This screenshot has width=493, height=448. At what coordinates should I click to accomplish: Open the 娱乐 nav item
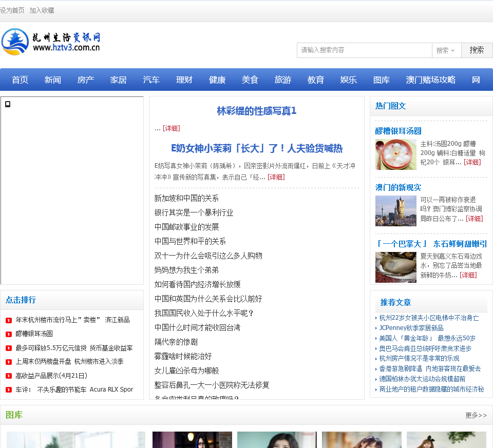coord(348,80)
